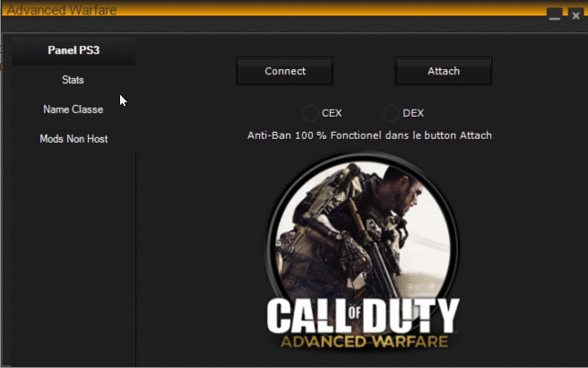Click the Attach button
Viewport: 588px width, 368px height.
(x=444, y=71)
